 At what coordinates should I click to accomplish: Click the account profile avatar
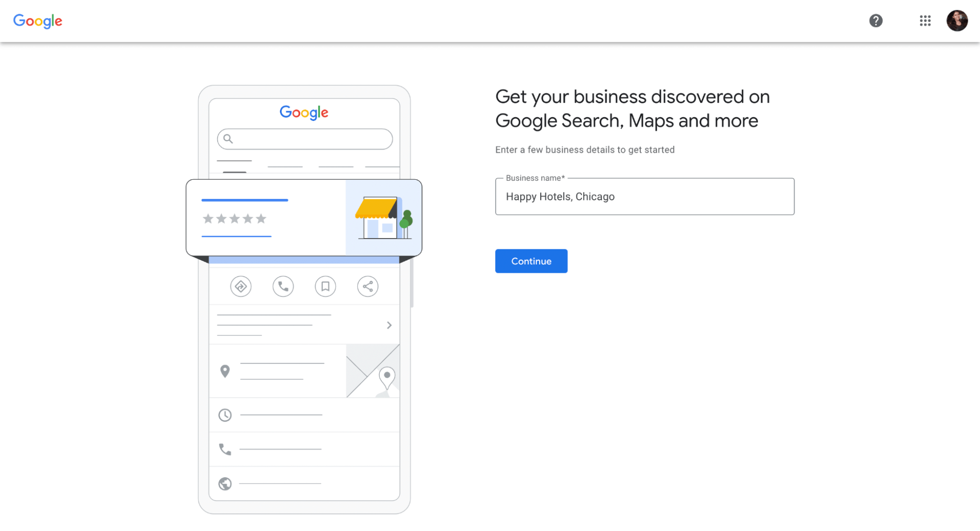(x=956, y=21)
